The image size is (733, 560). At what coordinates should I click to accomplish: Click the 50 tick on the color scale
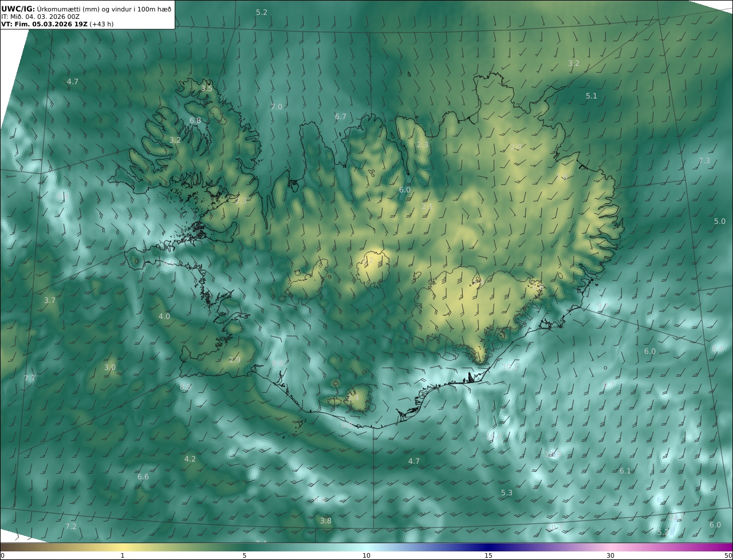coord(728,555)
